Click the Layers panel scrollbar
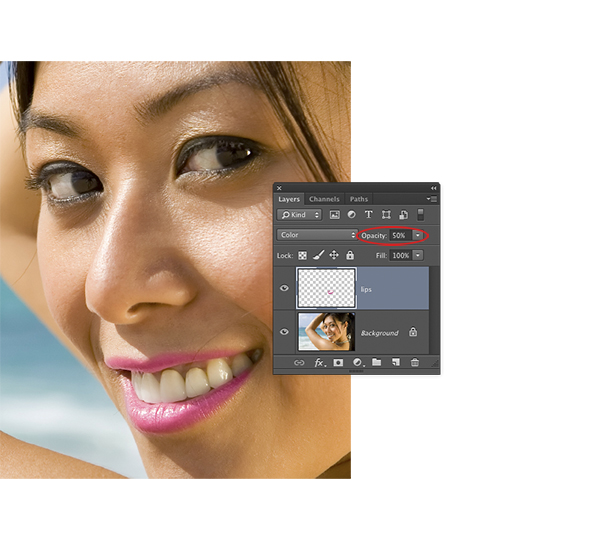Viewport: 600px width, 541px height. click(434, 310)
